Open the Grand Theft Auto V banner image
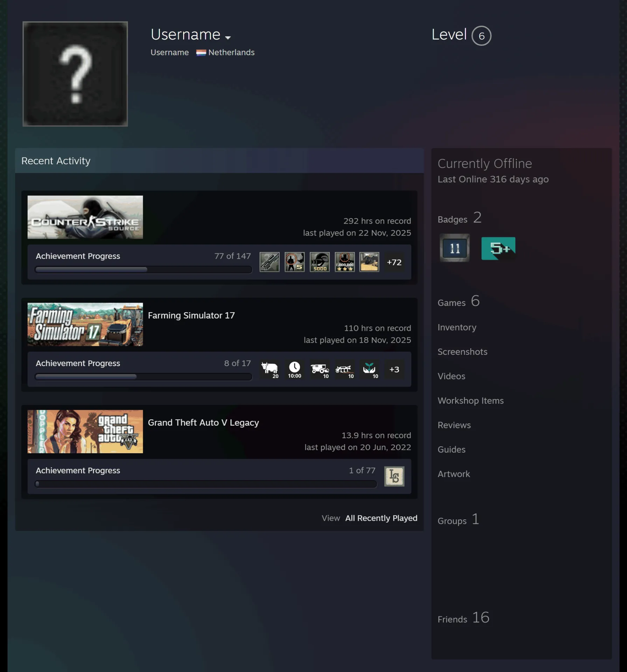The height and width of the screenshot is (672, 627). click(x=85, y=432)
